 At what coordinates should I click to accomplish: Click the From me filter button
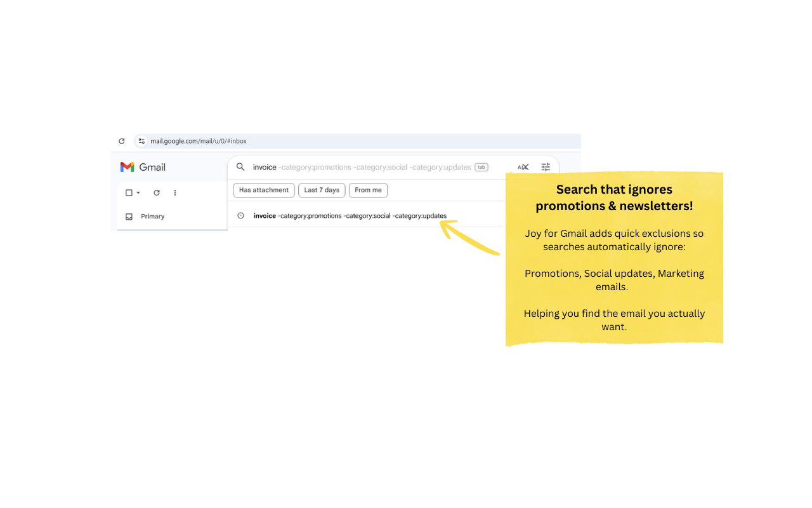pos(368,190)
